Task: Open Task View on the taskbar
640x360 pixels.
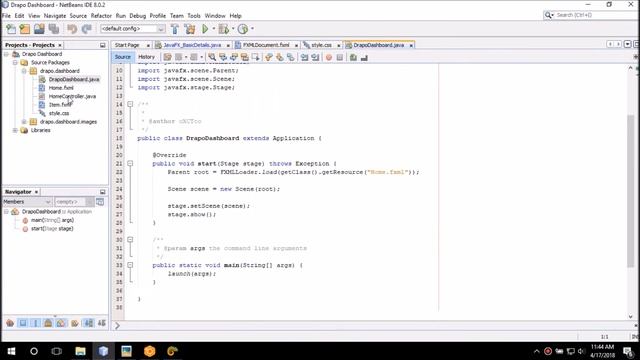Action: [57, 351]
